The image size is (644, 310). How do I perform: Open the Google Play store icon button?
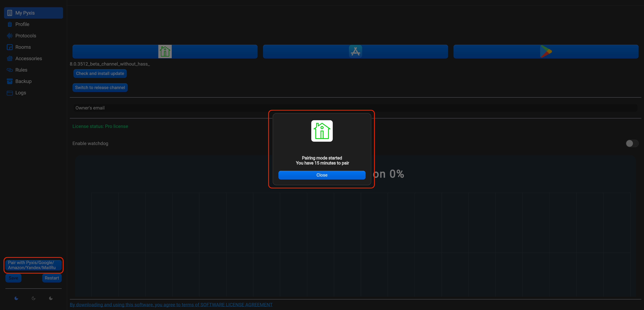click(546, 51)
